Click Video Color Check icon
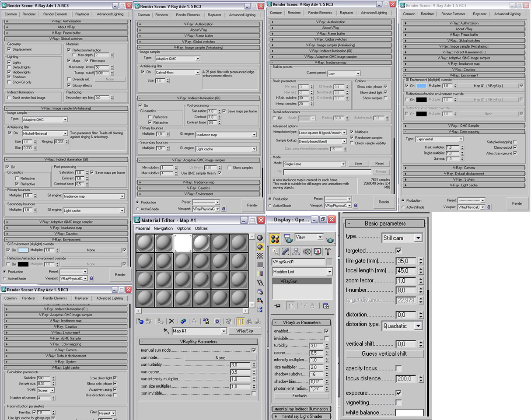Screen dimensions: 531x420 click(260, 273)
